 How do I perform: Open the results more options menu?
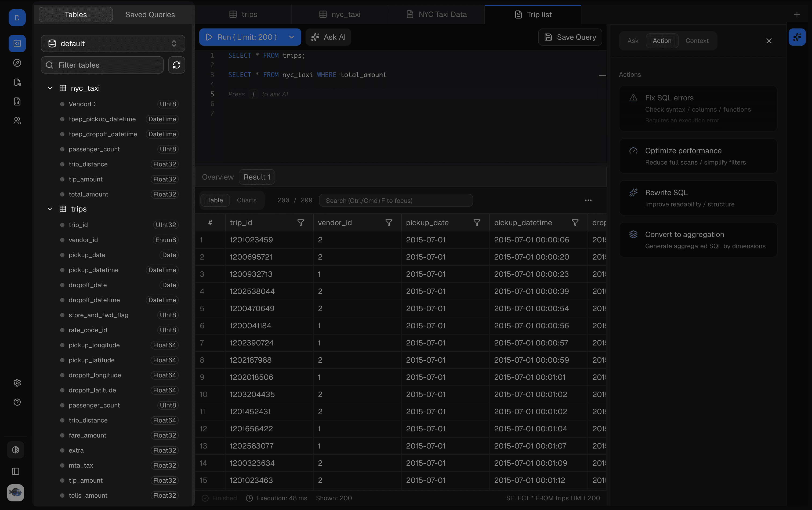click(588, 200)
